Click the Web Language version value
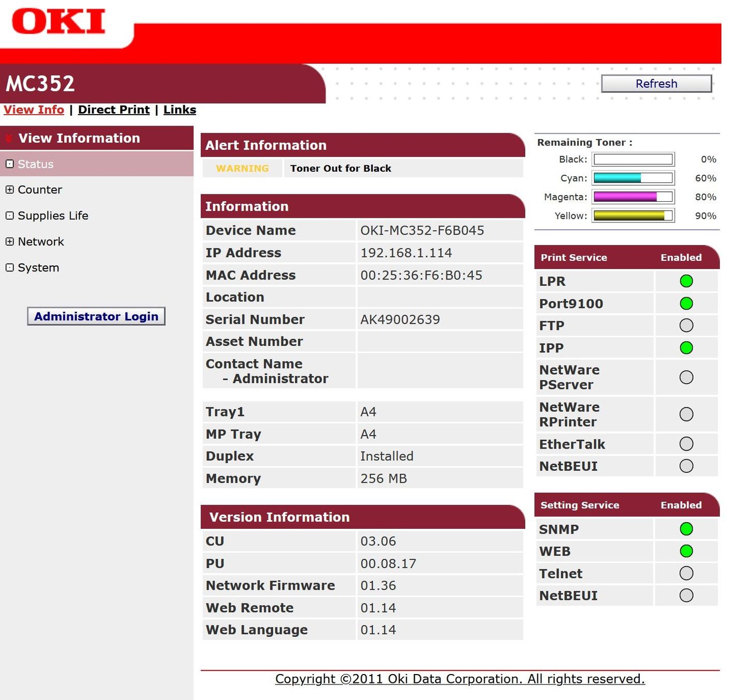742x700 pixels. pyautogui.click(x=378, y=630)
